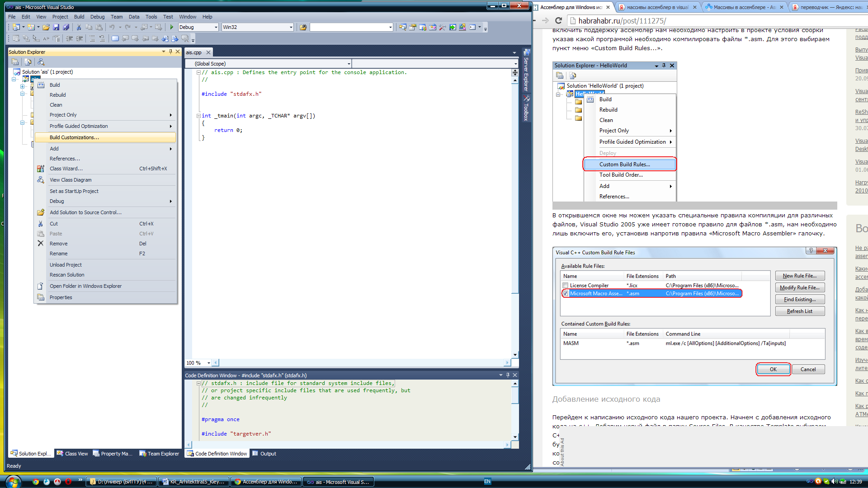Open the Find combo box dropdown
The height and width of the screenshot is (488, 868).
(x=390, y=27)
